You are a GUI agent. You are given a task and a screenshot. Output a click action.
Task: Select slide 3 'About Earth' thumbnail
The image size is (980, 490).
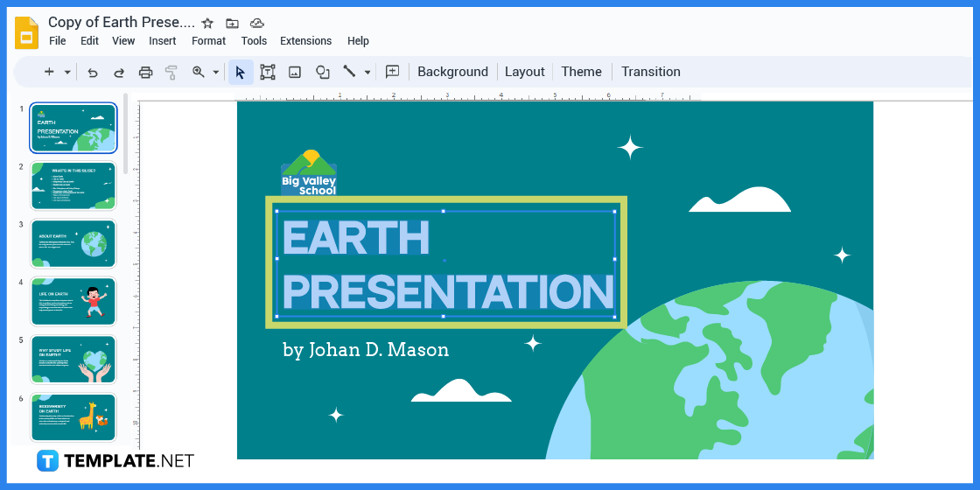(73, 244)
